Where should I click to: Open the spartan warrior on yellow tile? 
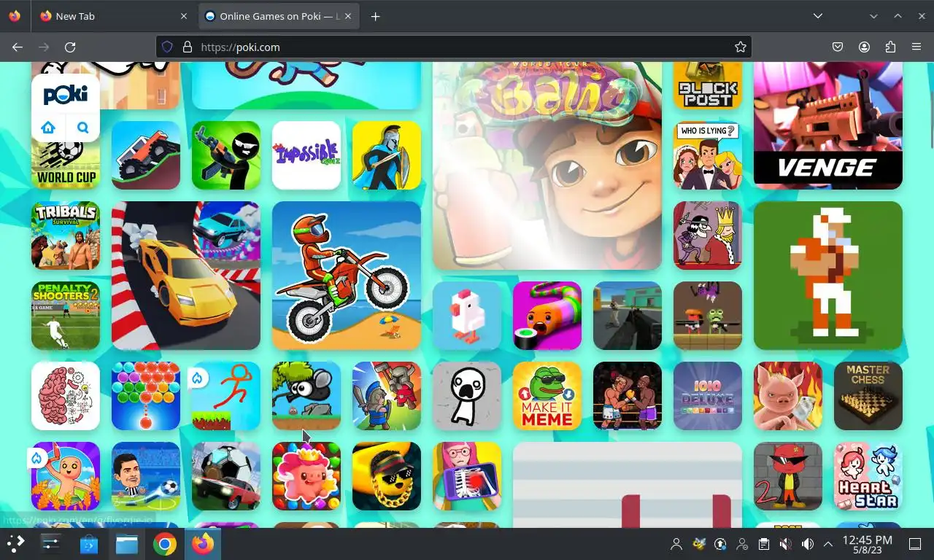[x=387, y=155]
